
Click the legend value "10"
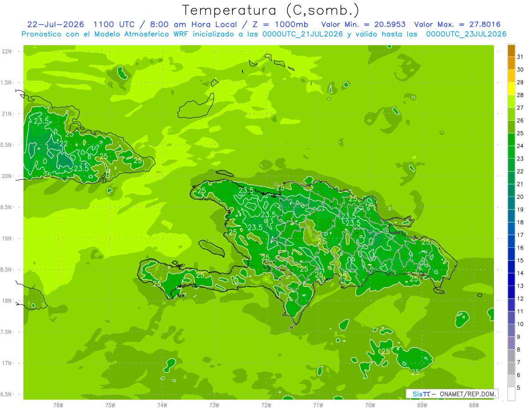pyautogui.click(x=520, y=324)
